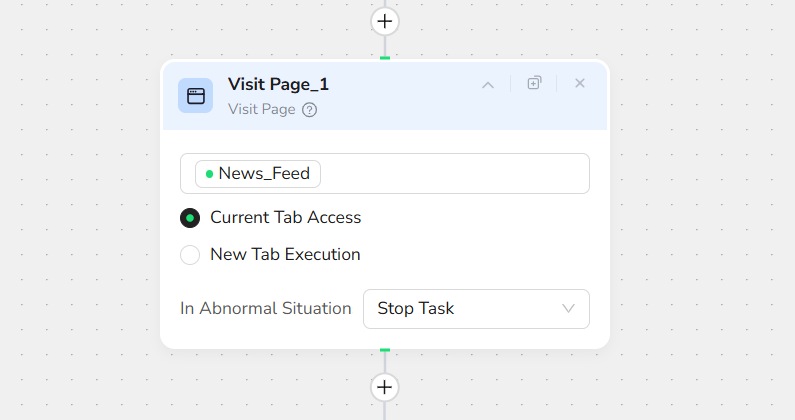Viewport: 795px width, 420px height.
Task: Select the Current Tab Access radio button
Action: (x=190, y=218)
